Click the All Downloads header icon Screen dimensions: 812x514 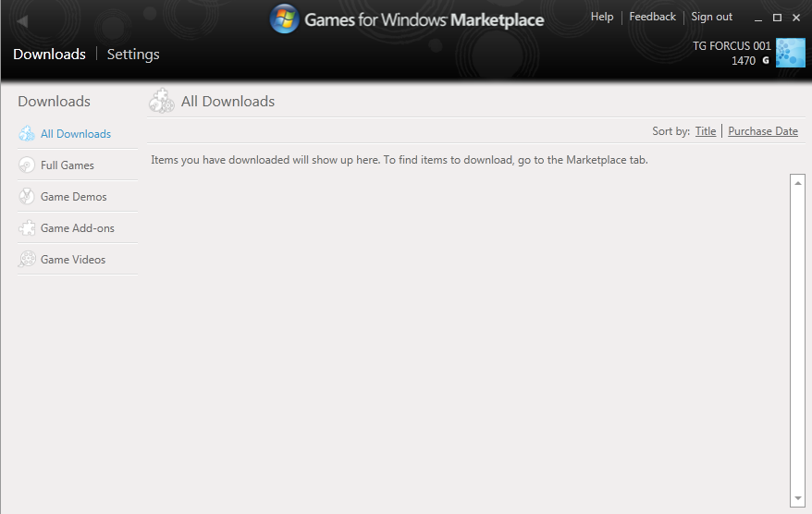162,101
